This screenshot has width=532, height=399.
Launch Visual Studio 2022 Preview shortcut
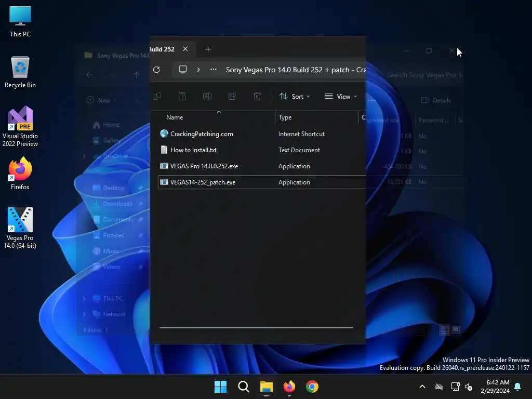[x=20, y=126]
